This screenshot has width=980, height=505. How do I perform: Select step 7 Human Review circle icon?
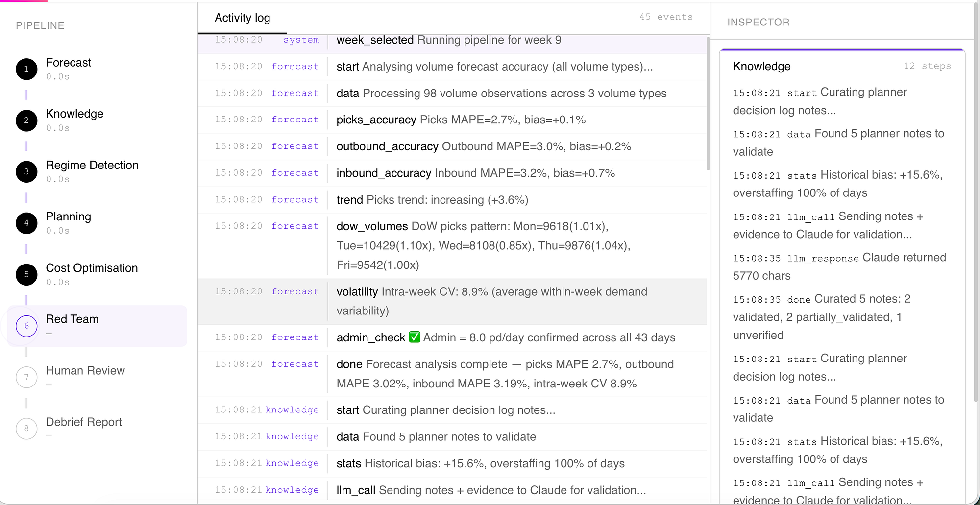pos(26,377)
